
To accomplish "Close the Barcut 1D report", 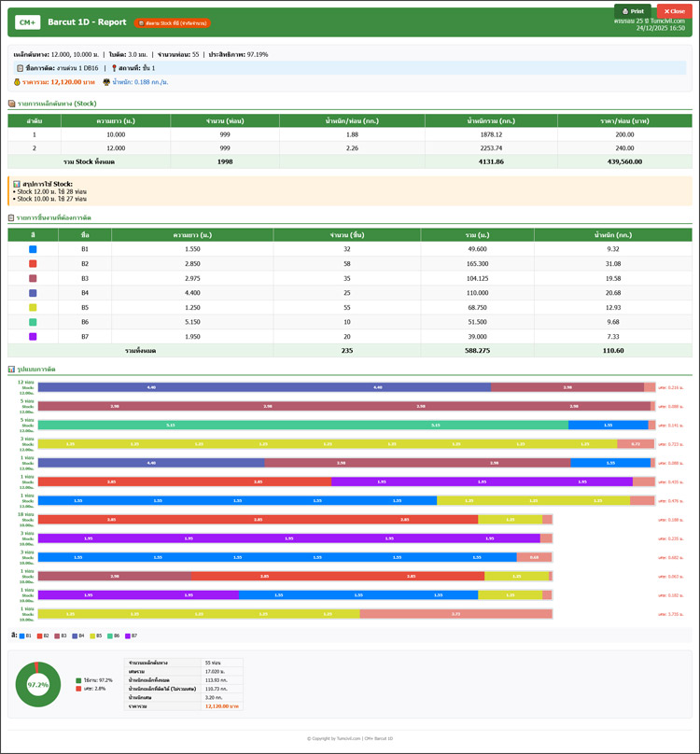I will (x=674, y=11).
